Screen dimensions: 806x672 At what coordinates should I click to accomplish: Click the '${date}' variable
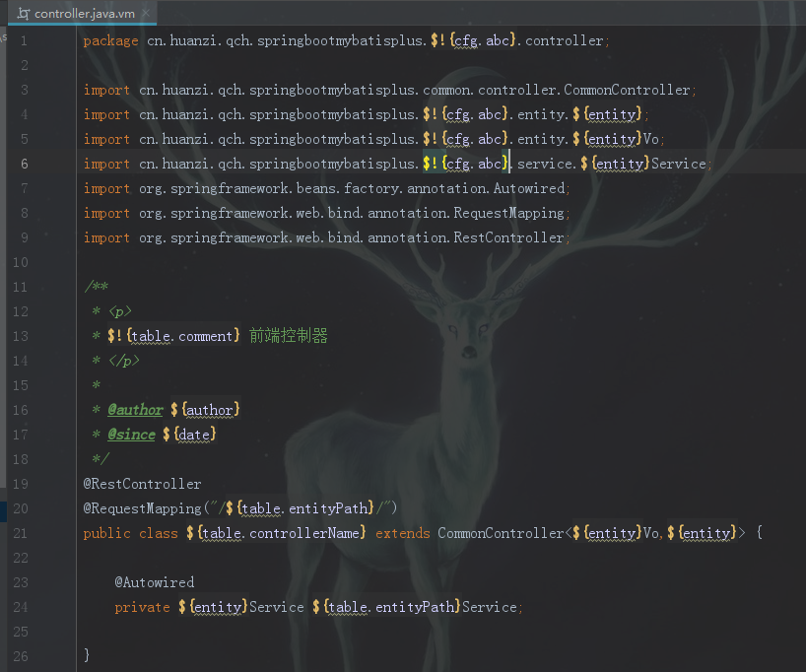[x=189, y=435]
